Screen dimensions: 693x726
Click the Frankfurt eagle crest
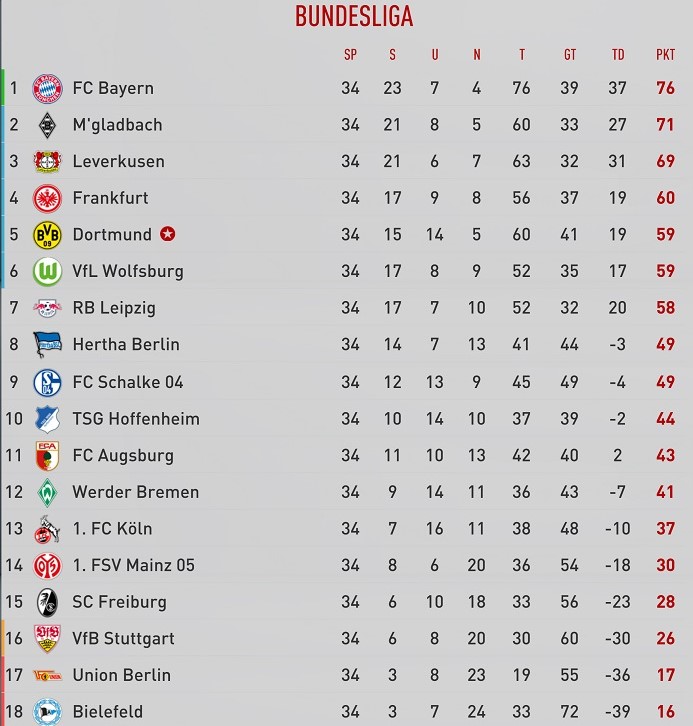[47, 198]
